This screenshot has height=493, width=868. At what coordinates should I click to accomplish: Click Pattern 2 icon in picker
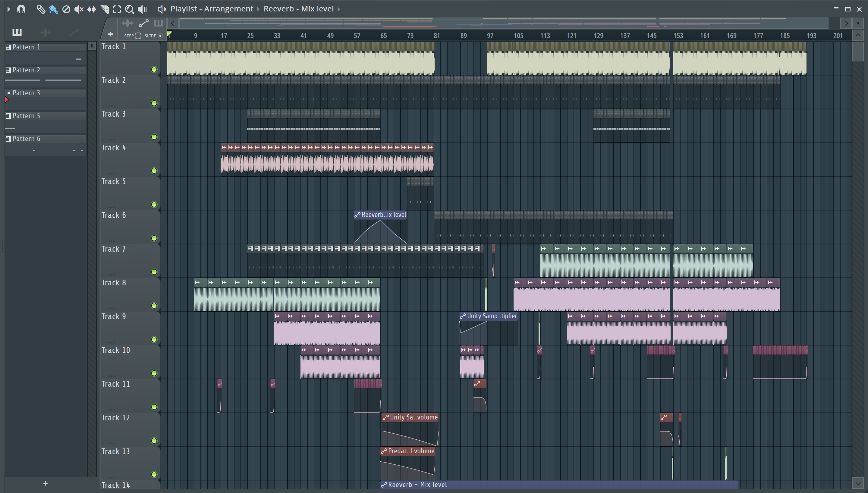pos(8,70)
